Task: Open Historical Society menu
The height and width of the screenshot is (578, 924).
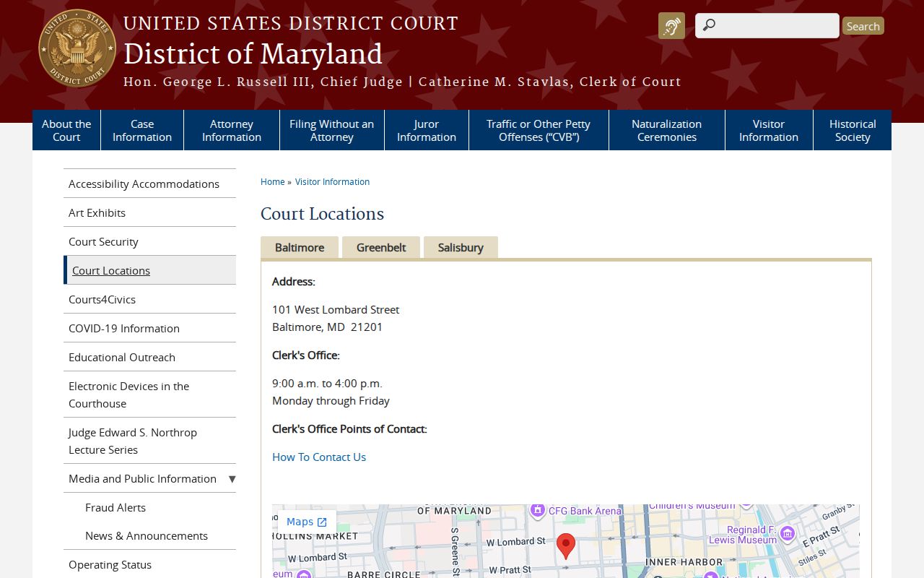Action: click(853, 130)
